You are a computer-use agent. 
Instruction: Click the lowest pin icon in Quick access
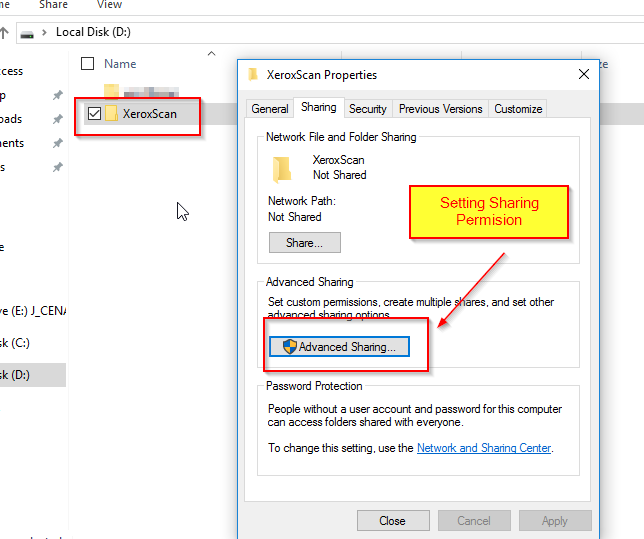tap(58, 167)
